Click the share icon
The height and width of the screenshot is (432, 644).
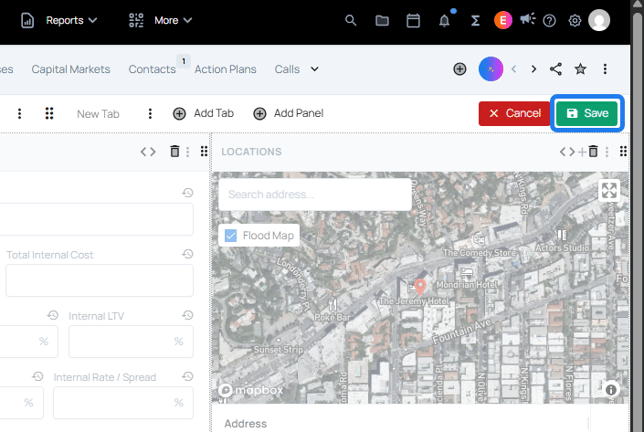(x=556, y=69)
